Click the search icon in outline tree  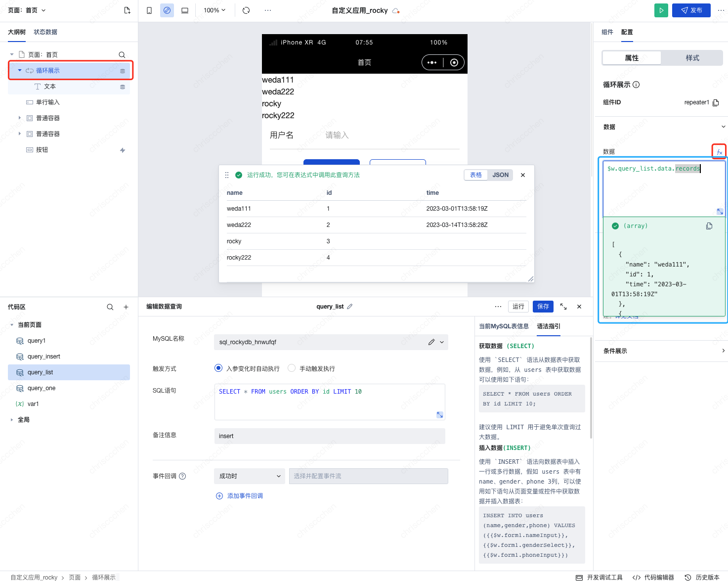(122, 55)
